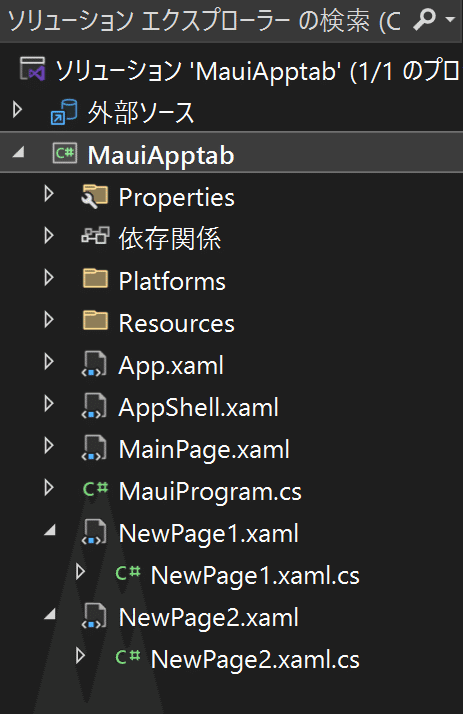Select the NewPage1.xaml.cs file
This screenshot has width=463, height=714.
[255, 575]
